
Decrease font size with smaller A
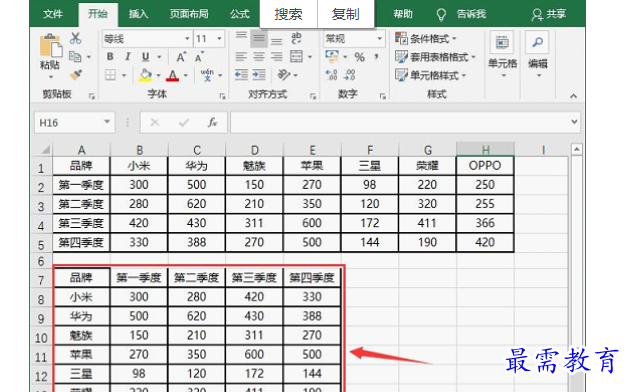click(x=199, y=57)
